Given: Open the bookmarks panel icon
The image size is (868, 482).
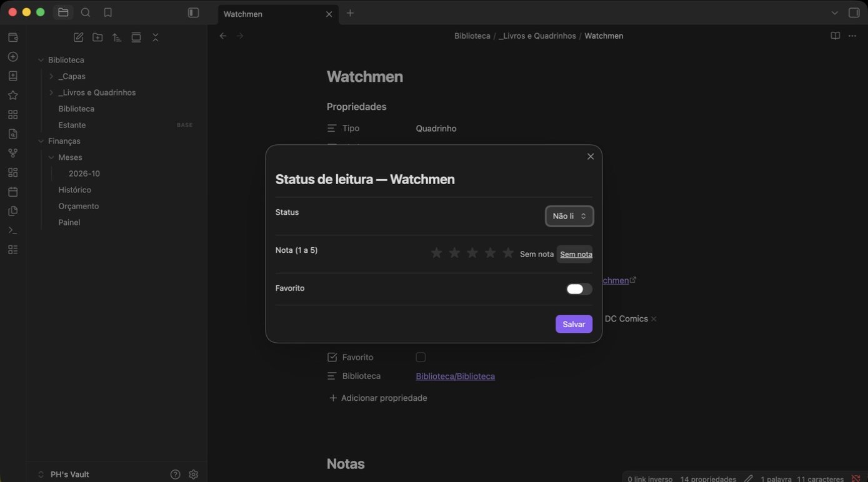Looking at the screenshot, I should click(x=107, y=12).
